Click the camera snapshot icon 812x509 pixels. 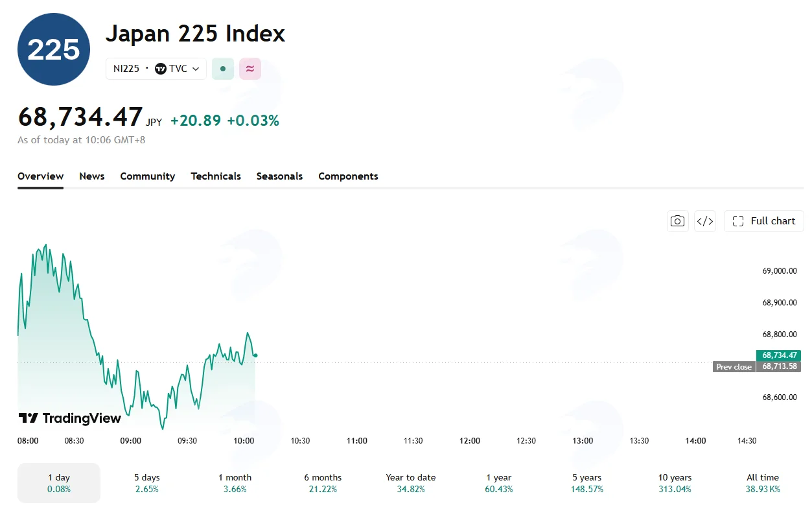(678, 221)
